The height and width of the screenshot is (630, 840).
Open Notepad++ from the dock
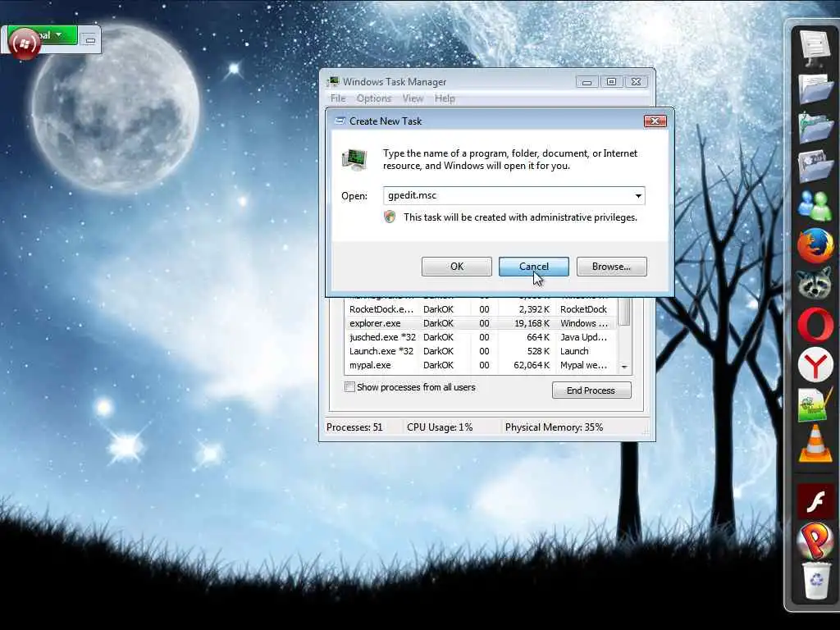point(815,404)
